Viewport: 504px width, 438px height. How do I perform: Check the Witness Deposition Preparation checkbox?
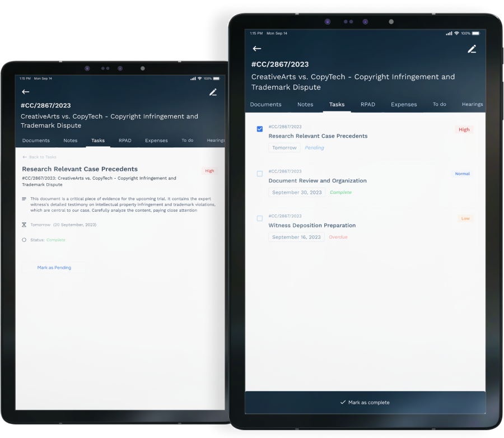(x=260, y=218)
